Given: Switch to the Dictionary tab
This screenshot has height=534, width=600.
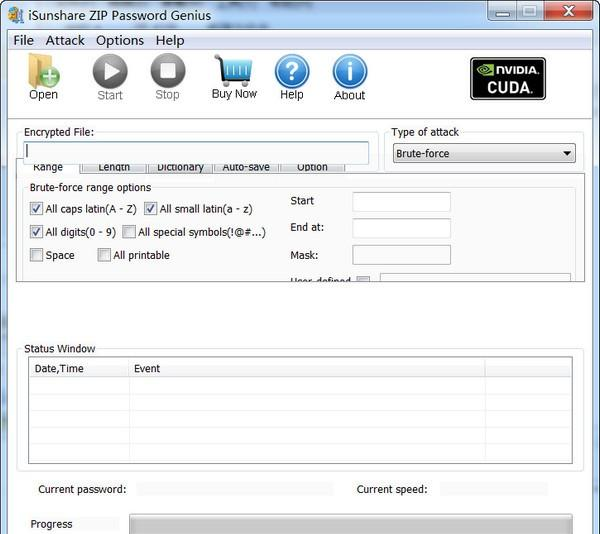Looking at the screenshot, I should click(180, 168).
